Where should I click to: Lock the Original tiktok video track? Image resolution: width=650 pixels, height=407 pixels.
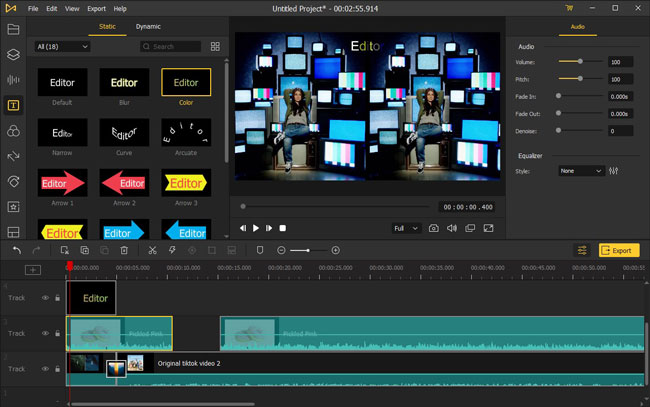tap(58, 369)
